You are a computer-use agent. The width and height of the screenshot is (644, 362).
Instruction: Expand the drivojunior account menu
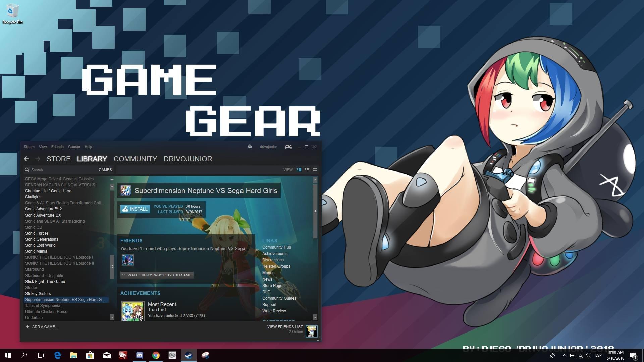(268, 147)
